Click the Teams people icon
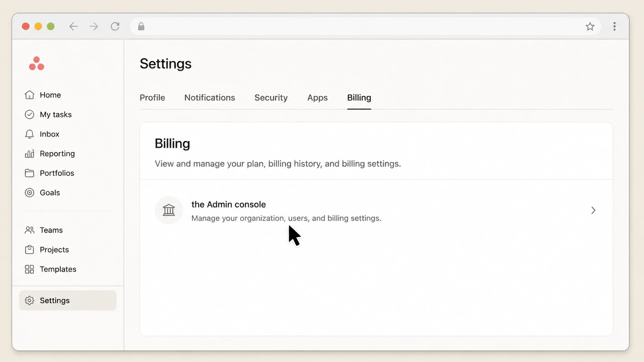 point(29,230)
